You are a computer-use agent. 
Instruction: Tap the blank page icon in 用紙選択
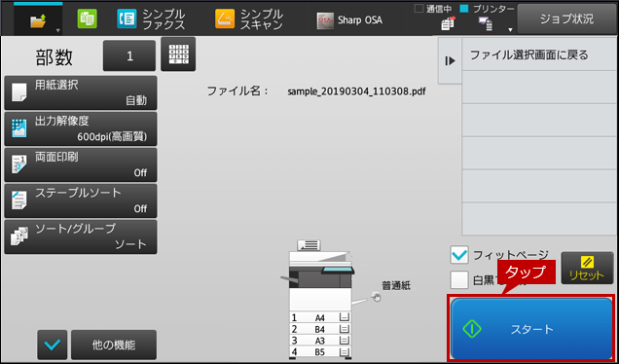[x=18, y=92]
